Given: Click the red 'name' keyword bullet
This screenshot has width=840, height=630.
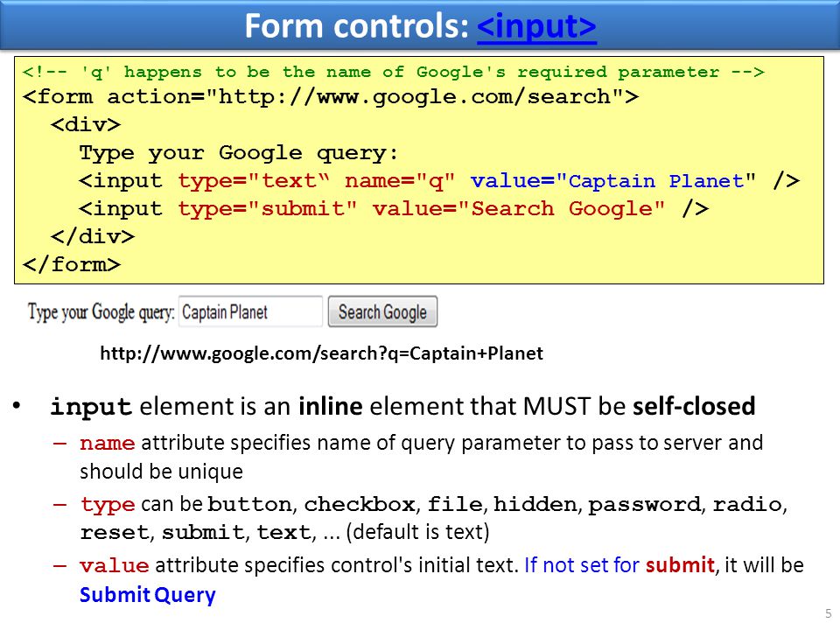Looking at the screenshot, I should [x=107, y=443].
